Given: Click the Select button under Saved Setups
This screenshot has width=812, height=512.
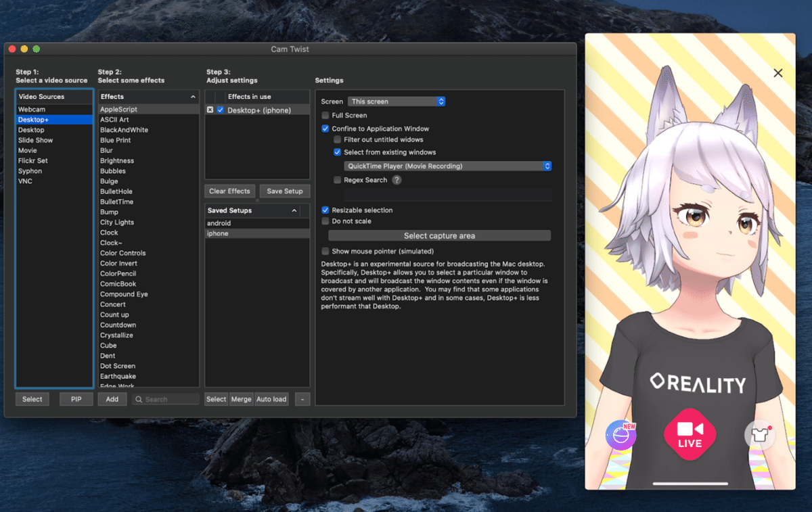Looking at the screenshot, I should [x=217, y=399].
